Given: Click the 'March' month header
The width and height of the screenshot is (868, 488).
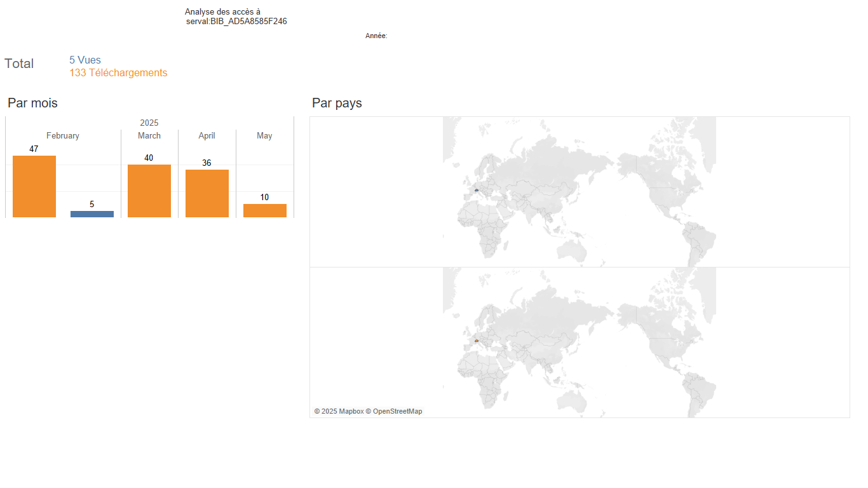Looking at the screenshot, I should pos(149,136).
